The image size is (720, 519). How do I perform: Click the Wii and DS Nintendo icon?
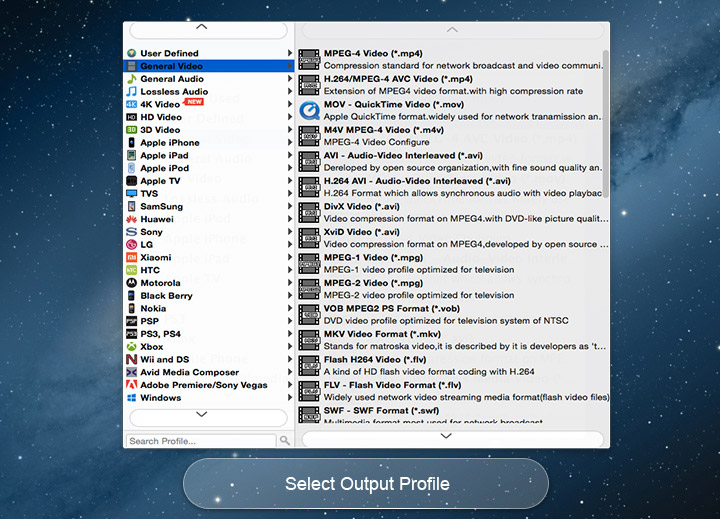132,359
